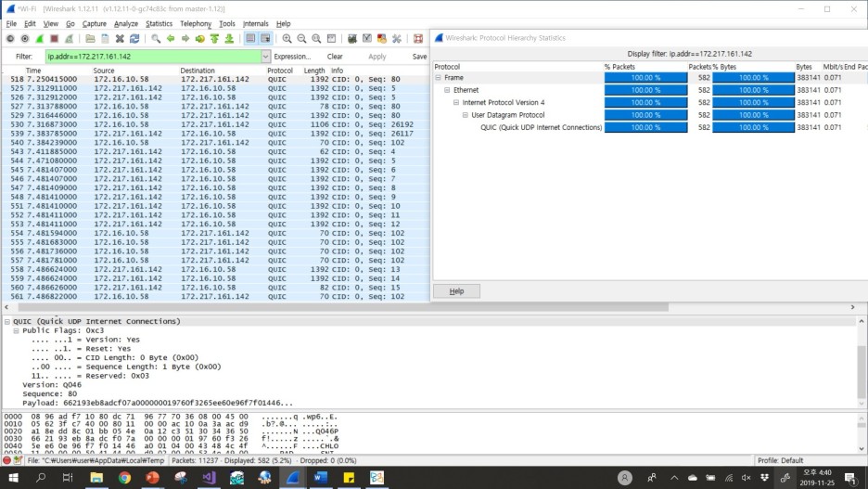Collapse the User Datagram Protocol hierarchy node
The image size is (868, 489).
pyautogui.click(x=465, y=115)
